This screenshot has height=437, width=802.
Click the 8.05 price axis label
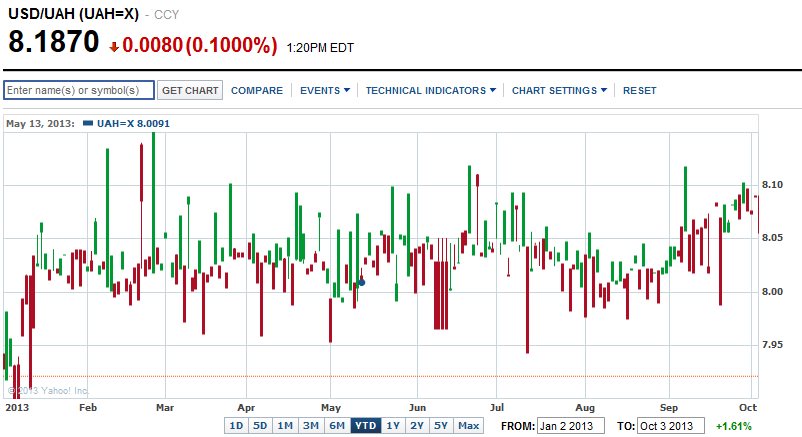click(772, 238)
